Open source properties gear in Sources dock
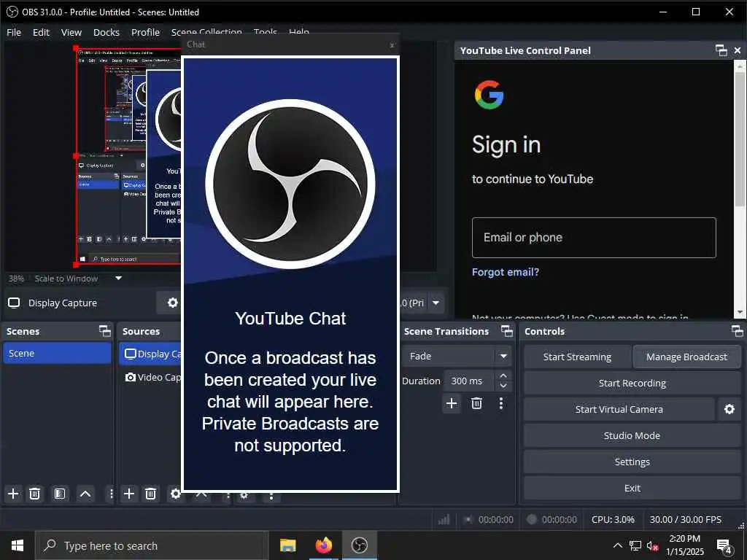747x560 pixels. (175, 494)
